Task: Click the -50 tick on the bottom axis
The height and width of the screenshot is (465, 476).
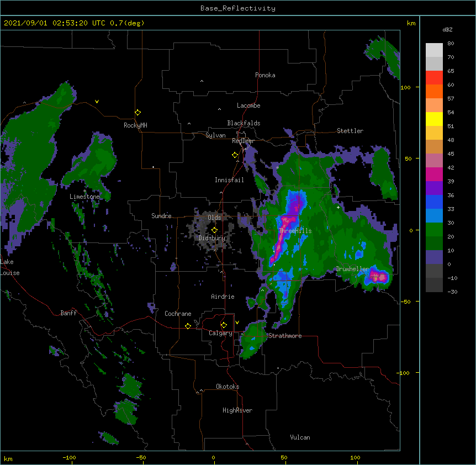Action: click(141, 457)
